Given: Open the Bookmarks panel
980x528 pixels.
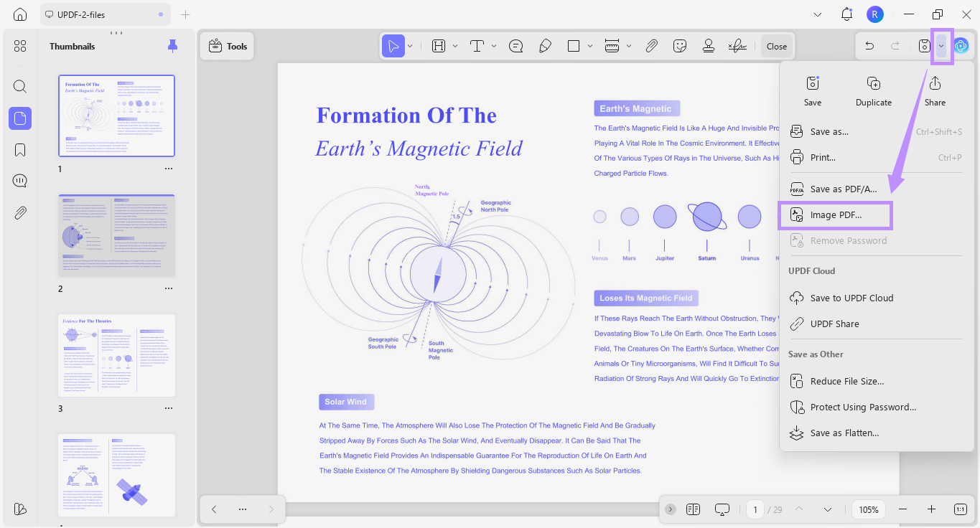Looking at the screenshot, I should pos(19,149).
